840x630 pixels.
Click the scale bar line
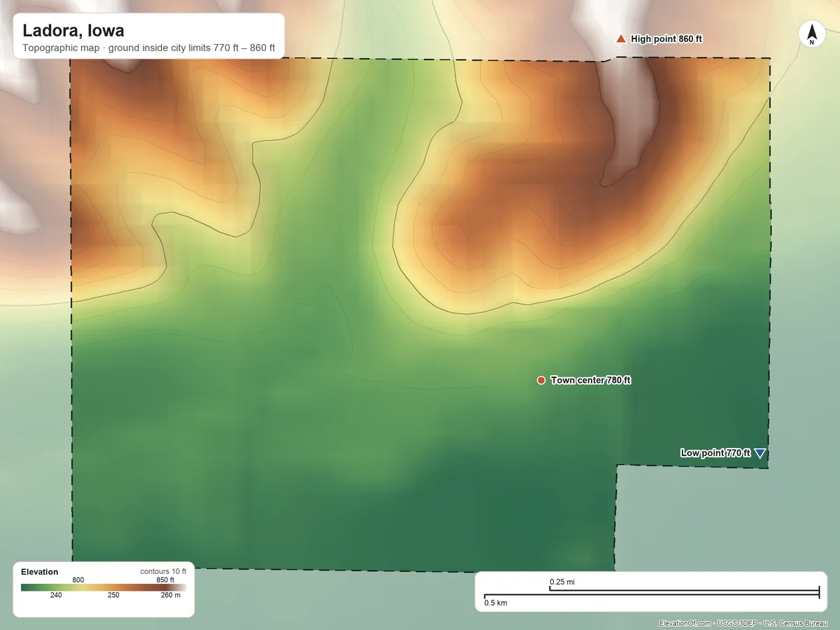(651, 594)
